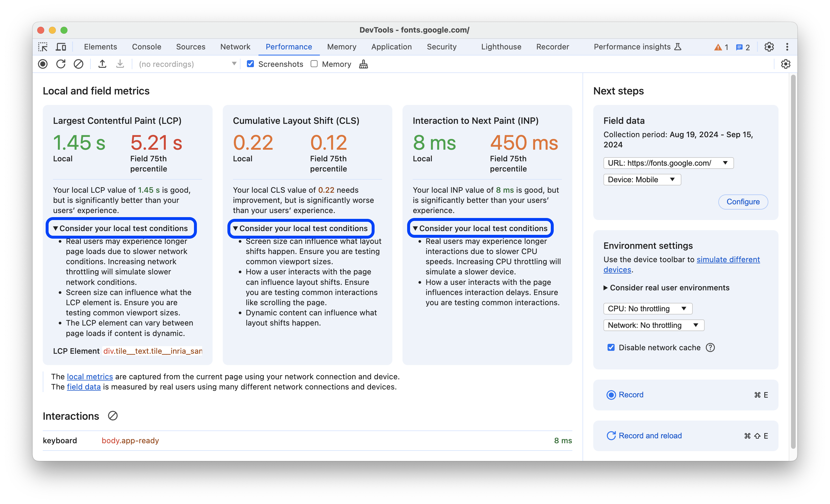The image size is (830, 504).
Task: Click the Performance tab in DevTools
Action: (288, 46)
